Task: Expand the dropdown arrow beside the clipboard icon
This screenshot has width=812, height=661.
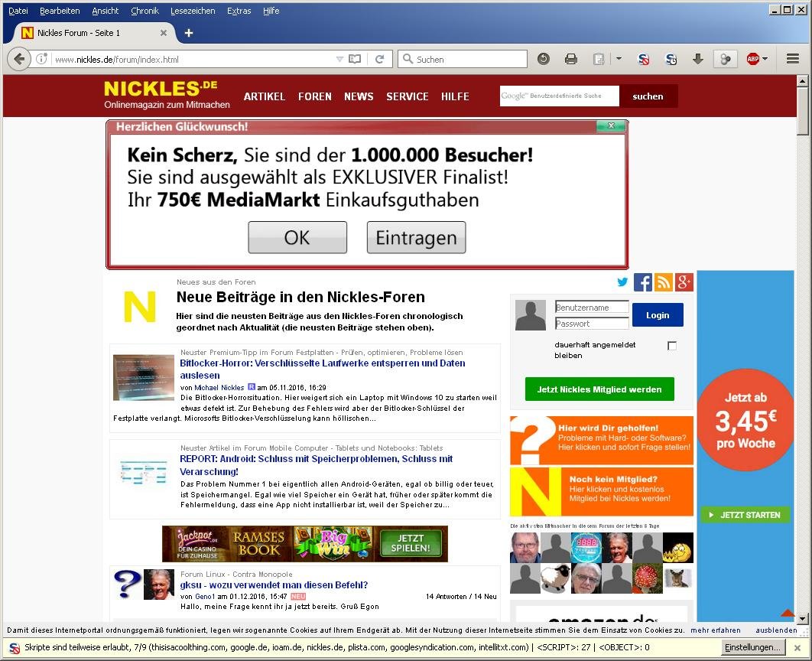Action: click(619, 59)
